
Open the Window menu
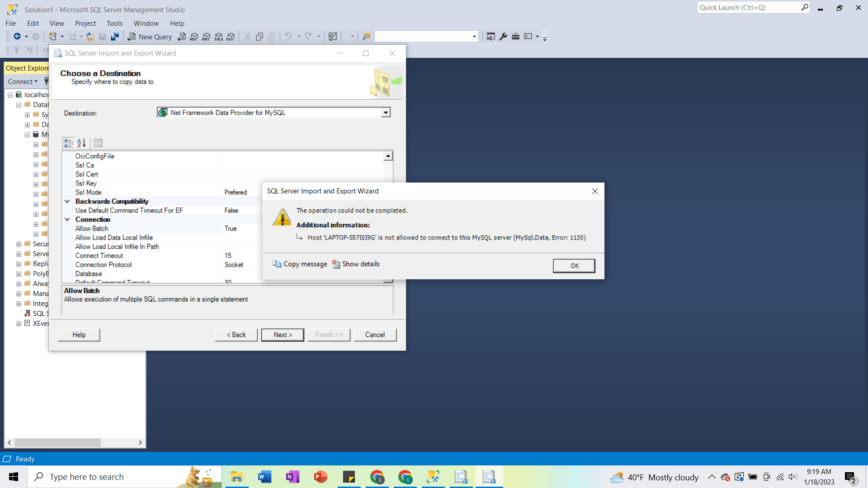[146, 23]
